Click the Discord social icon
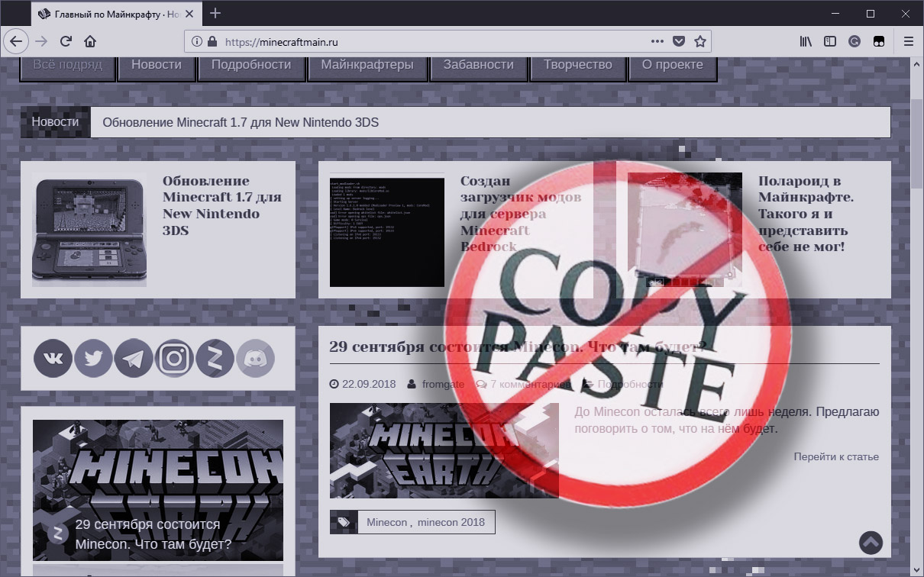Screen dimensions: 924x577 255,359
